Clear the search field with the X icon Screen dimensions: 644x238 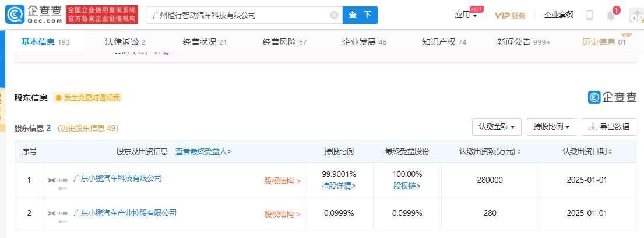click(335, 15)
